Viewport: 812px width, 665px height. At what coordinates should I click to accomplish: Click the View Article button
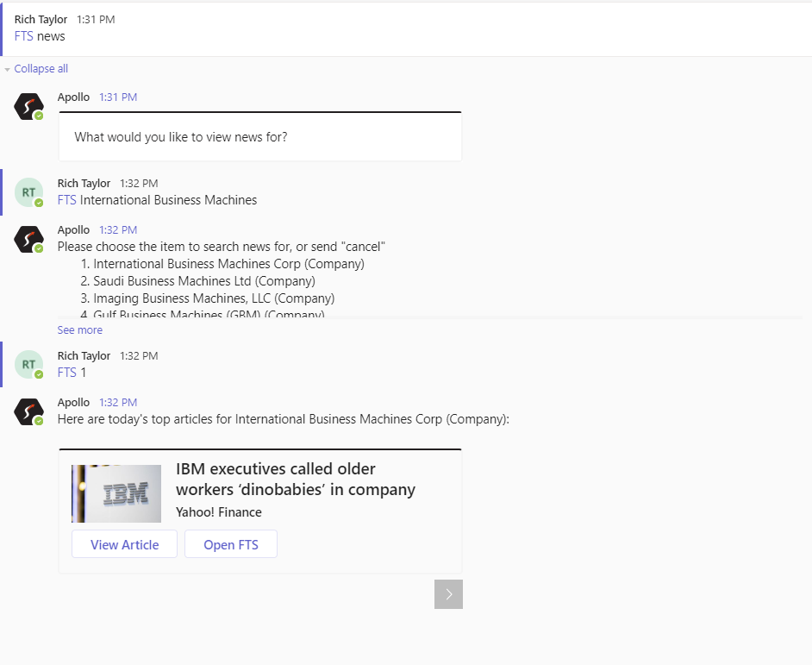pos(124,544)
